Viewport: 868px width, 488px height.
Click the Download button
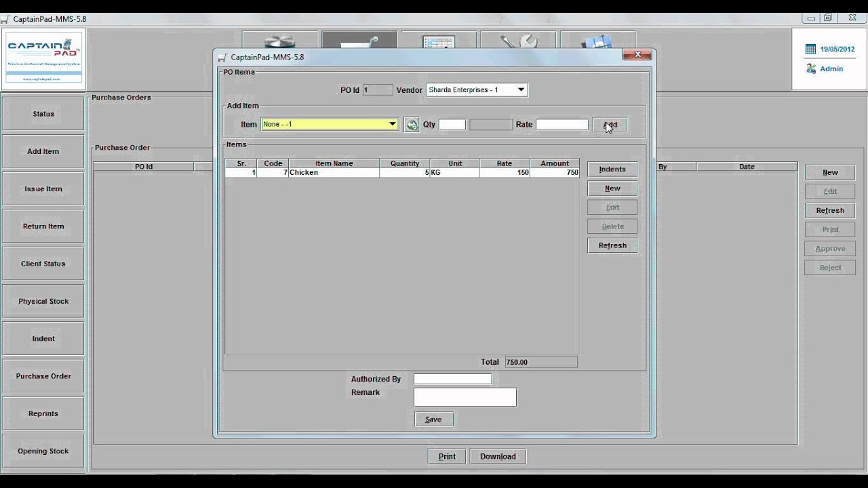click(x=498, y=456)
